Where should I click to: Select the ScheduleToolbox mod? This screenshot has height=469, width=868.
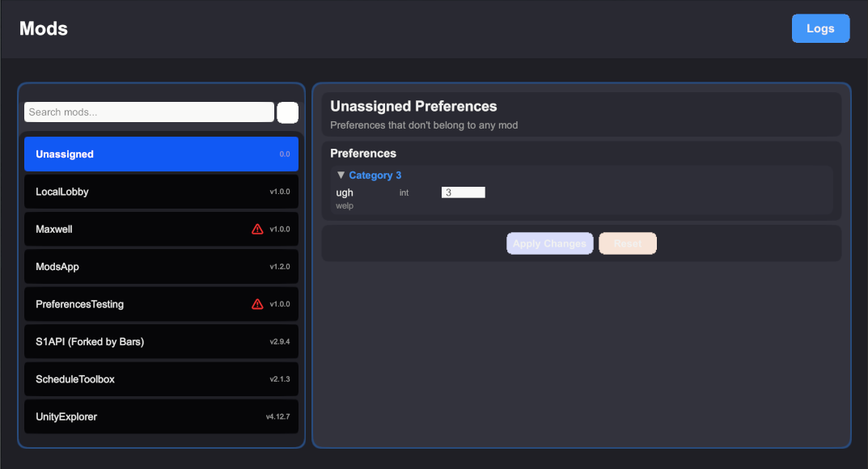(161, 378)
